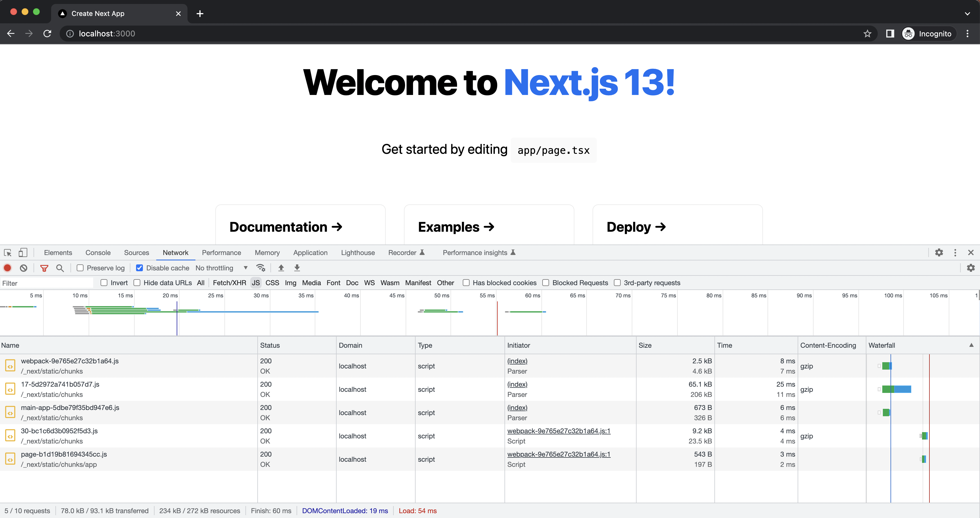
Task: Stop recording the network log
Action: (7, 268)
